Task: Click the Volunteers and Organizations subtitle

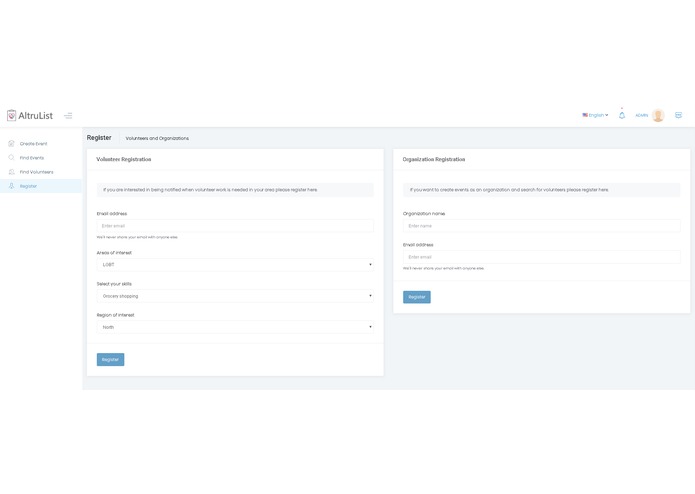Action: click(157, 138)
